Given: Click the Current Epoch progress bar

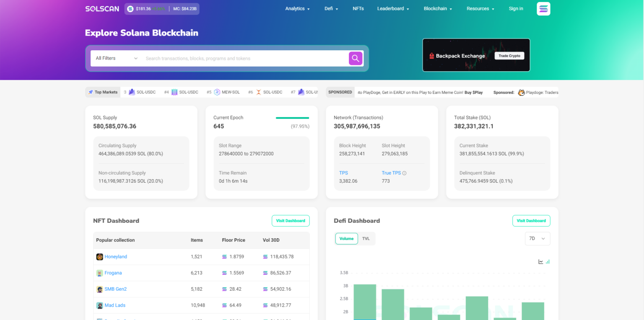Looking at the screenshot, I should (292, 118).
